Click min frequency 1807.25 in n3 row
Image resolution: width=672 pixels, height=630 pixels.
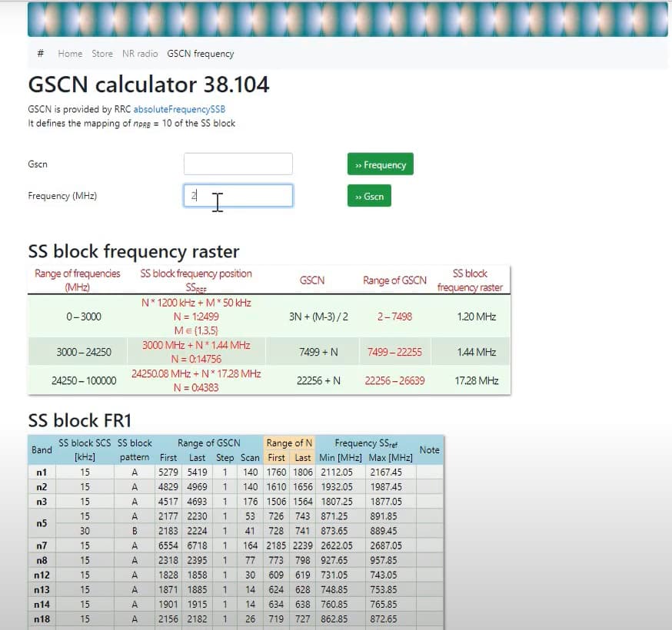tap(337, 502)
